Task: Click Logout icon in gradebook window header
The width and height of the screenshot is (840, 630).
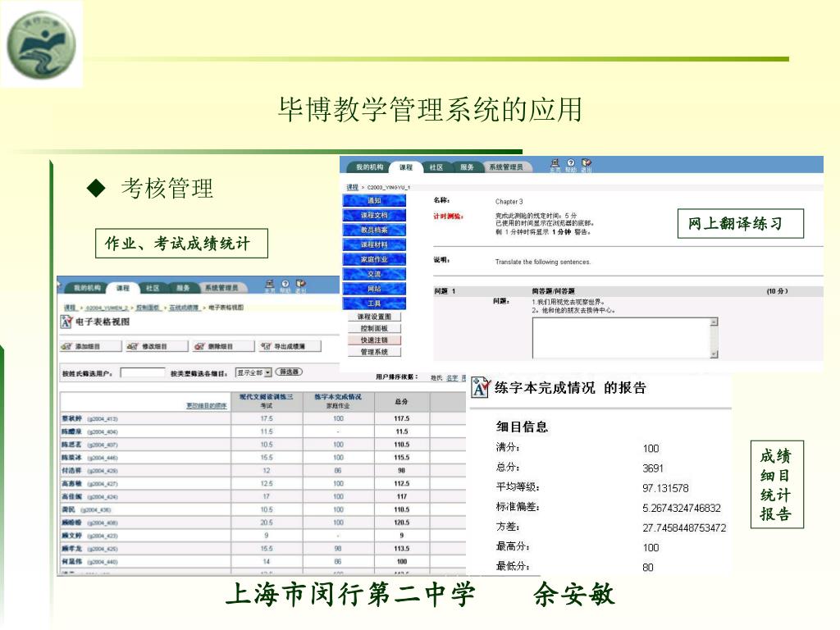Action: point(300,286)
